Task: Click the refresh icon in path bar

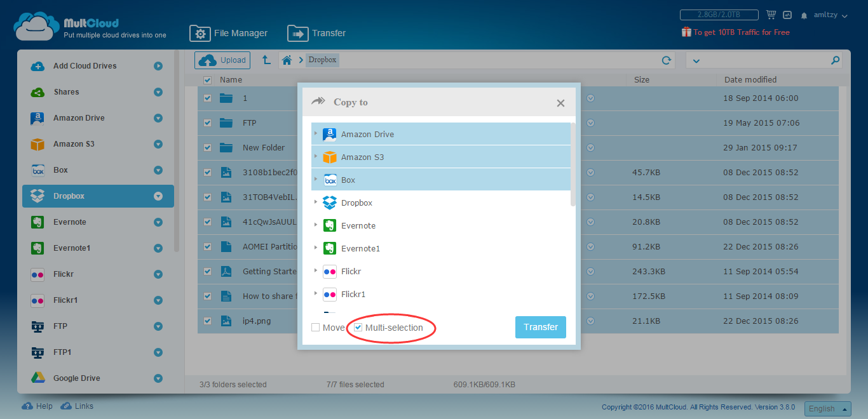Action: (x=667, y=60)
